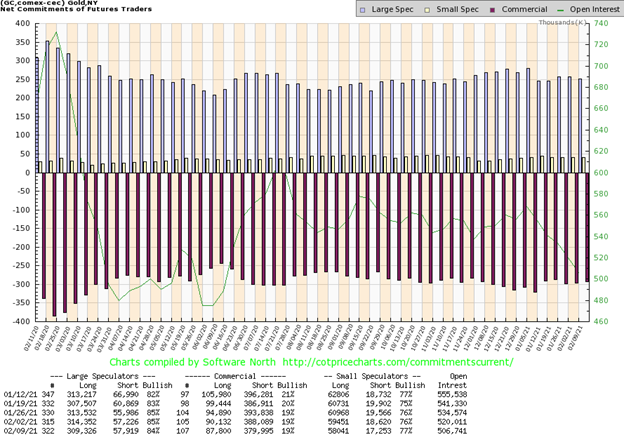Click the 02/11/20 x-axis date label
Viewport: 624px width, 435px height.
pyautogui.click(x=31, y=337)
